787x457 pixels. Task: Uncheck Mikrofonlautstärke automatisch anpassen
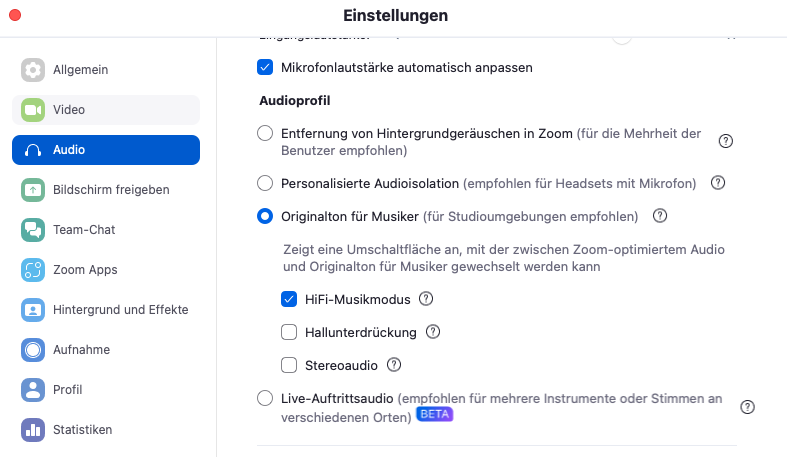pyautogui.click(x=265, y=67)
